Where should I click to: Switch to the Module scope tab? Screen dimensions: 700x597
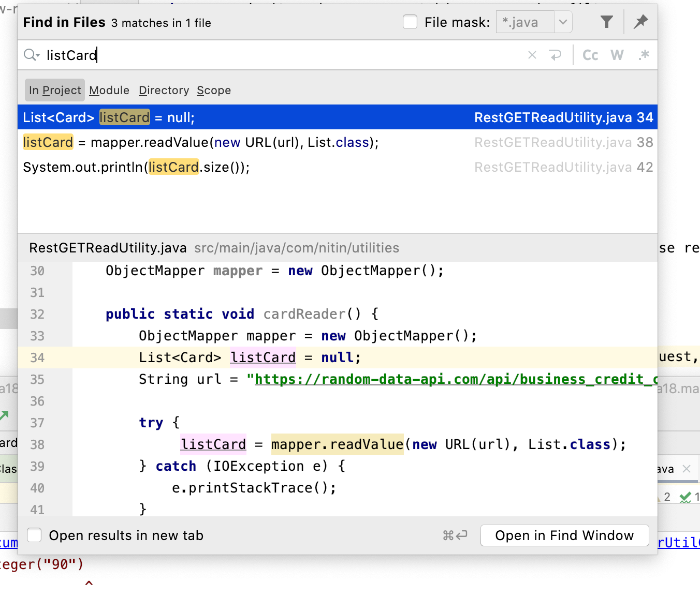tap(109, 90)
